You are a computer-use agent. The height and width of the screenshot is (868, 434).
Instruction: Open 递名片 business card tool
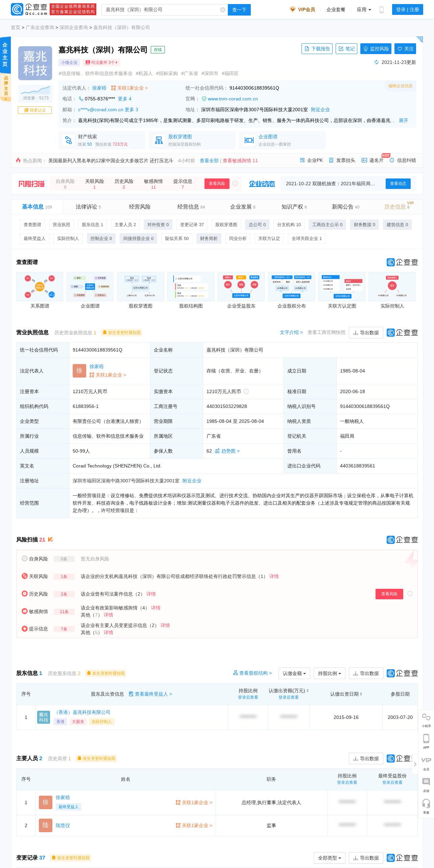372,161
